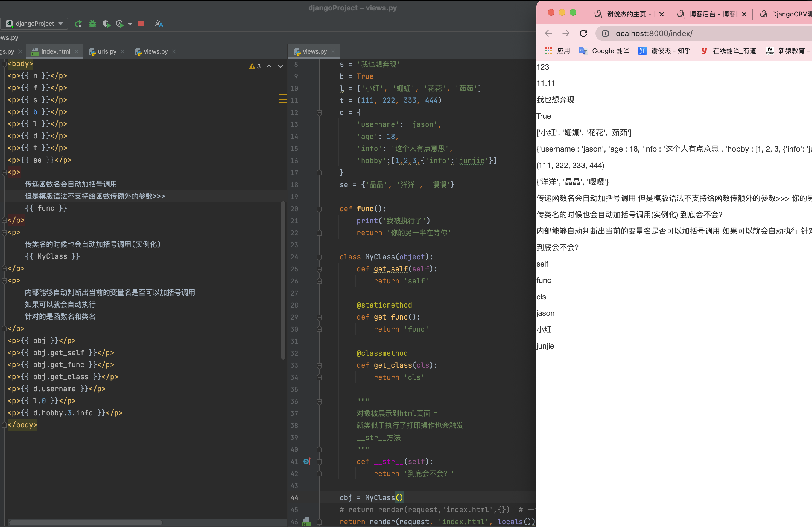This screenshot has height=527, width=812.
Task: Click the Translate icon in toolbar
Action: 159,24
